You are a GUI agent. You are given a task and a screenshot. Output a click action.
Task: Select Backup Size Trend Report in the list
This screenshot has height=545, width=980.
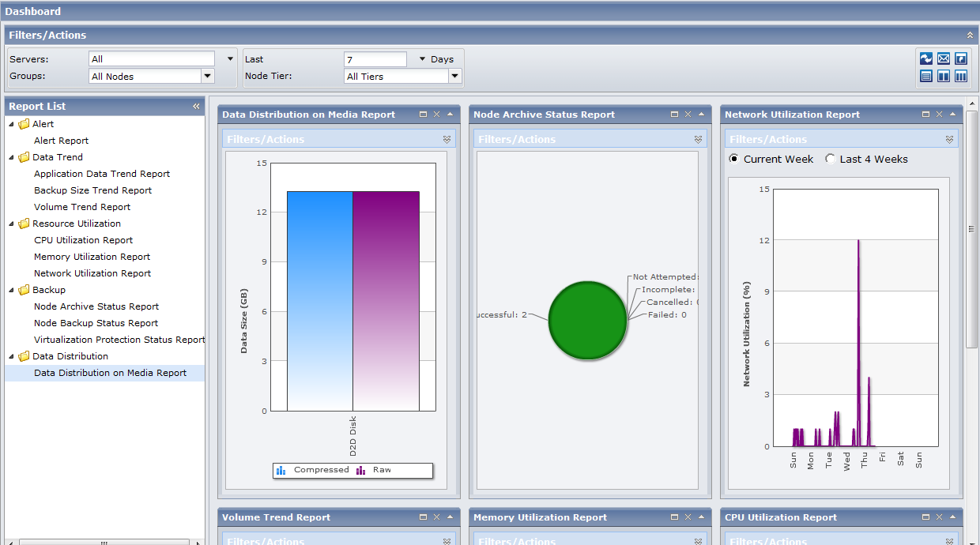[95, 190]
